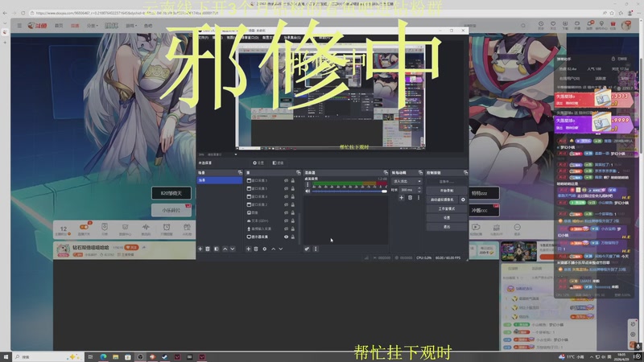Adjust desktop audio volume slider
The width and height of the screenshot is (644, 362).
click(349, 191)
